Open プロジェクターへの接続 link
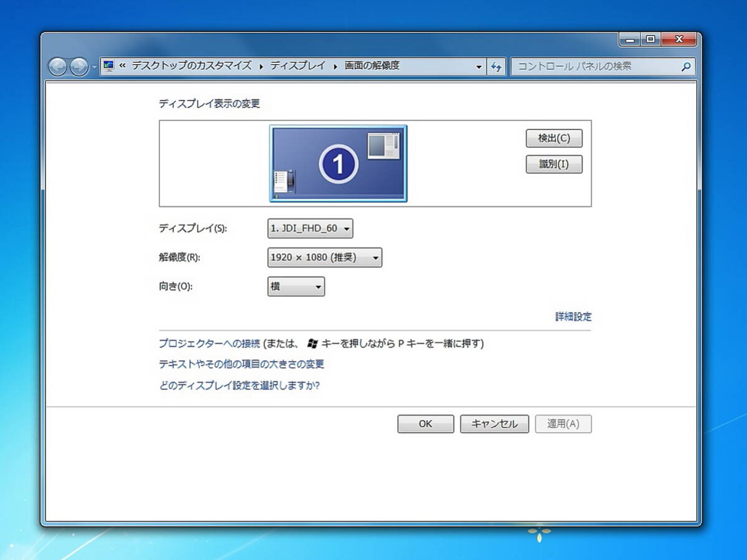Image resolution: width=747 pixels, height=560 pixels. 209,343
